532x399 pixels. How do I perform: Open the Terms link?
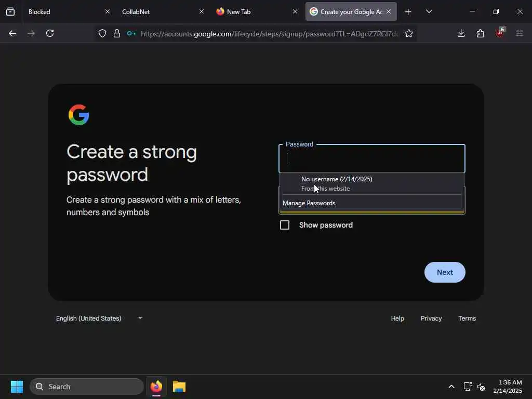coord(467,318)
